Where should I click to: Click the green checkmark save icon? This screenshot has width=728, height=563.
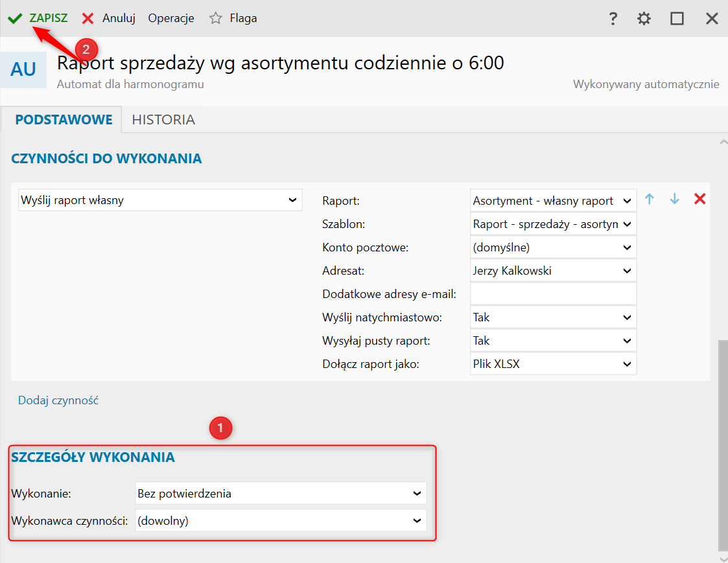coord(15,19)
